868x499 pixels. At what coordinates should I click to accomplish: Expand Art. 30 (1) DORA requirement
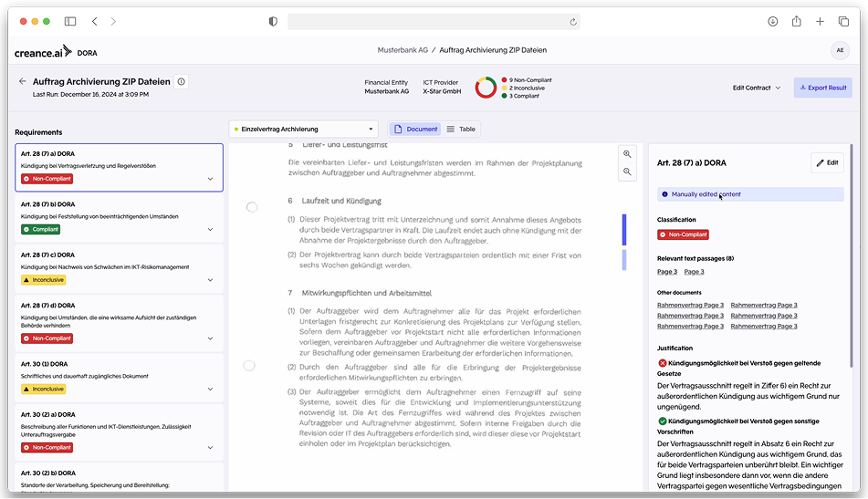coord(210,389)
